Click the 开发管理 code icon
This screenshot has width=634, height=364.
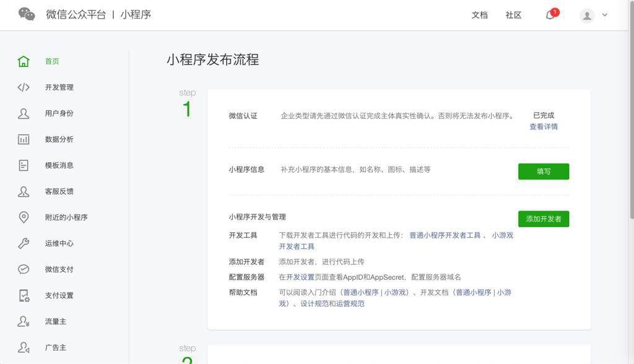coord(24,87)
